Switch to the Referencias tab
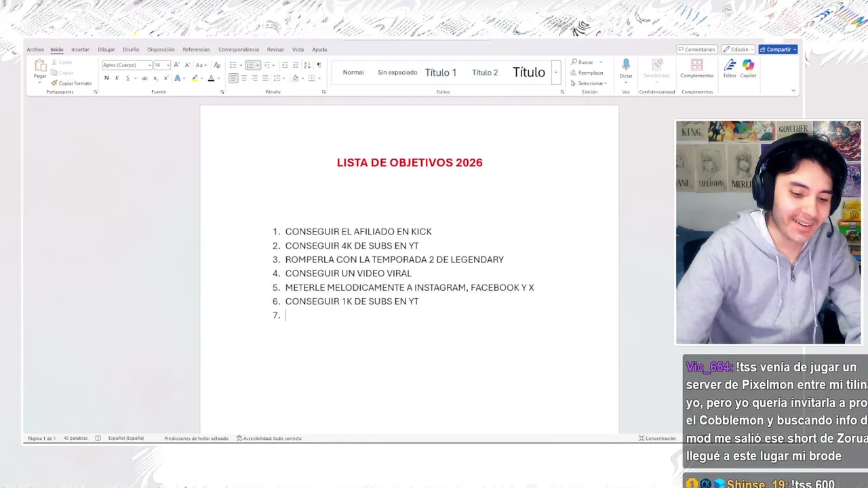Viewport: 868px width, 488px height. 196,49
